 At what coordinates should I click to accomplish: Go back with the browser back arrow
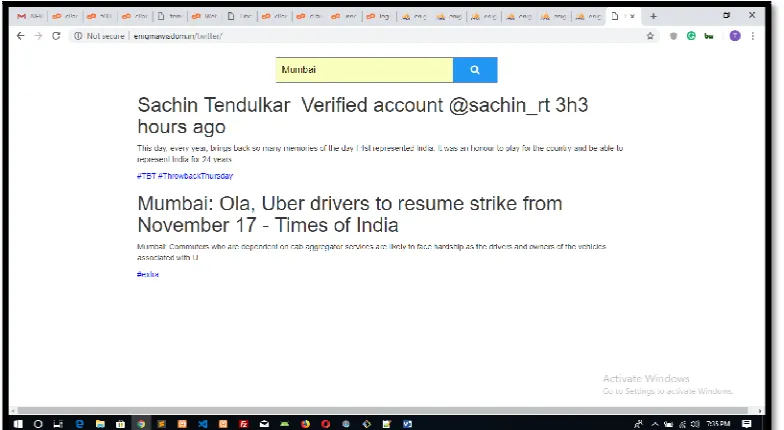click(20, 36)
